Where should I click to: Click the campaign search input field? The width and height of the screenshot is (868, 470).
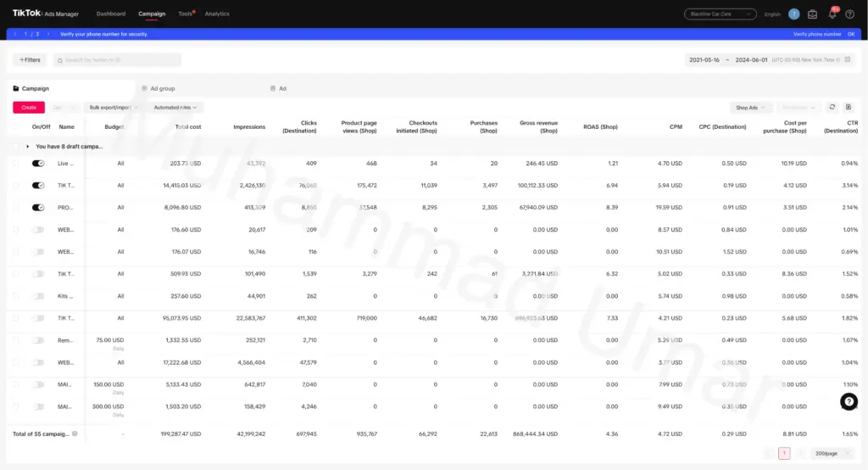coord(117,60)
